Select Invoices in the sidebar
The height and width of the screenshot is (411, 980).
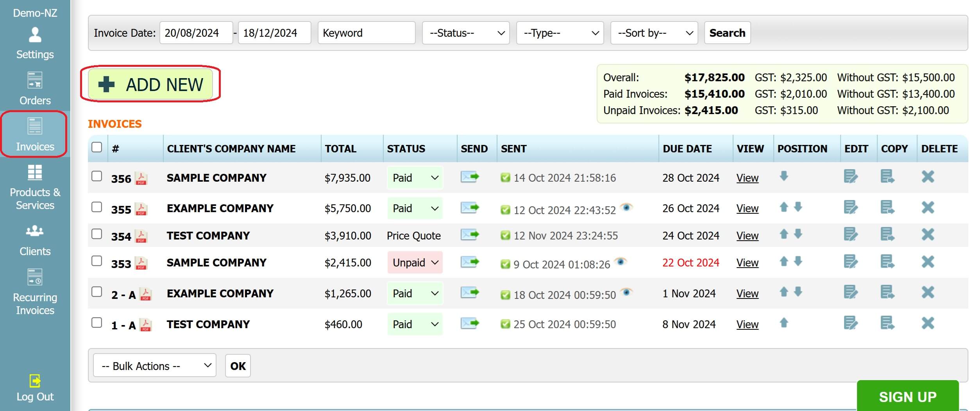point(34,134)
